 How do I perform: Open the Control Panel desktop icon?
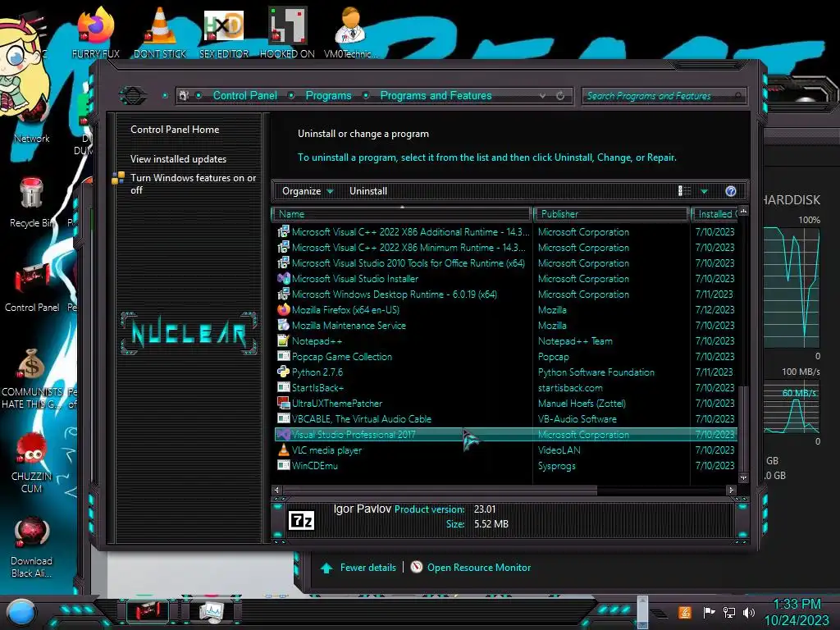(32, 286)
